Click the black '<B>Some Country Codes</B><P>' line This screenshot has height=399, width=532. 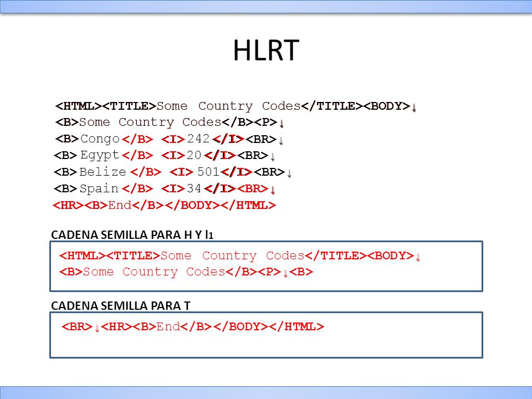pos(170,122)
